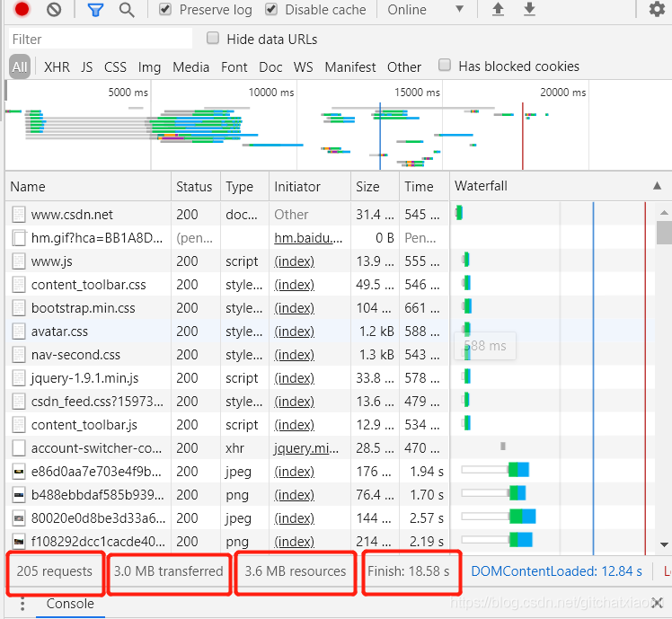Click the account-switcher xhr file icon
672x619 pixels.
(x=19, y=448)
